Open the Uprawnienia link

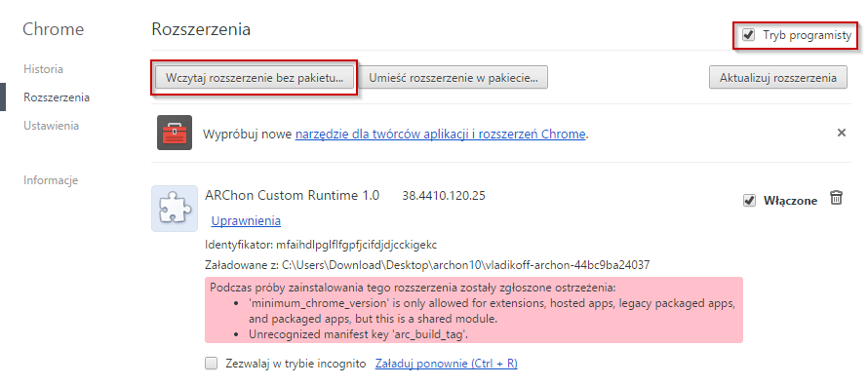246,221
